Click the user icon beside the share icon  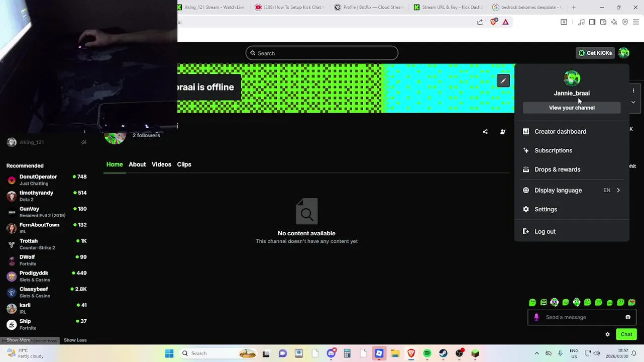coord(503,132)
